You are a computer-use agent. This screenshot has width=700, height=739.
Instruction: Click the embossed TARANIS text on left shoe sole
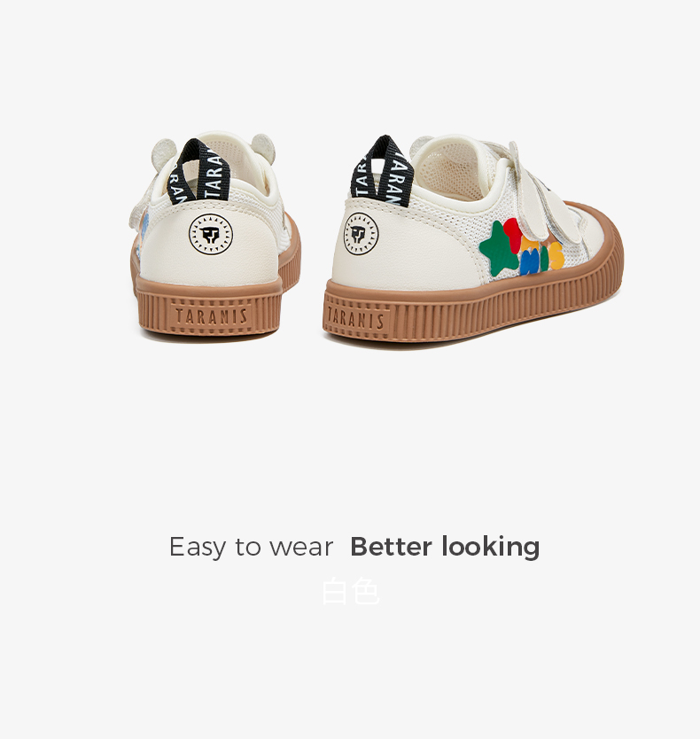click(211, 315)
